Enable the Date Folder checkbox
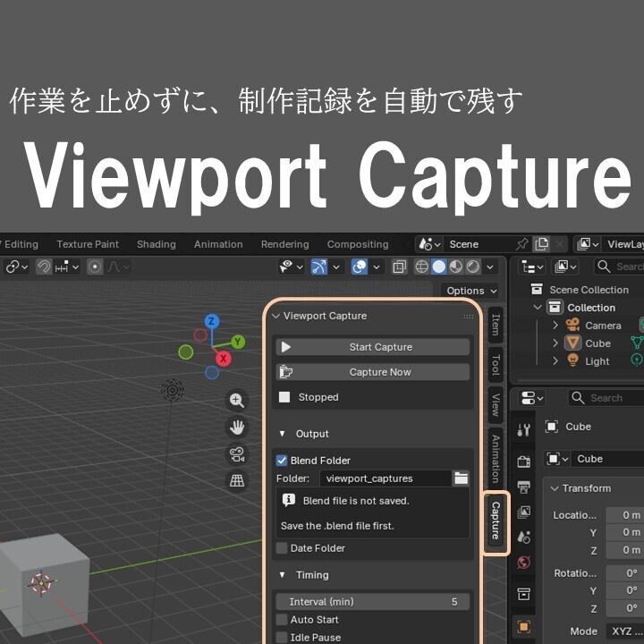Screen dimensions: 644x644 [282, 548]
